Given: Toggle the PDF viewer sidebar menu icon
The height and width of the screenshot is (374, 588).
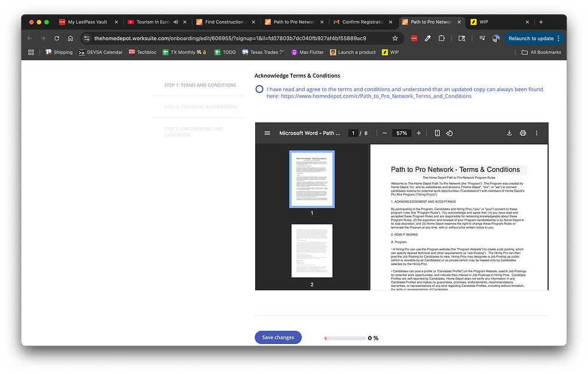Looking at the screenshot, I should coord(267,133).
